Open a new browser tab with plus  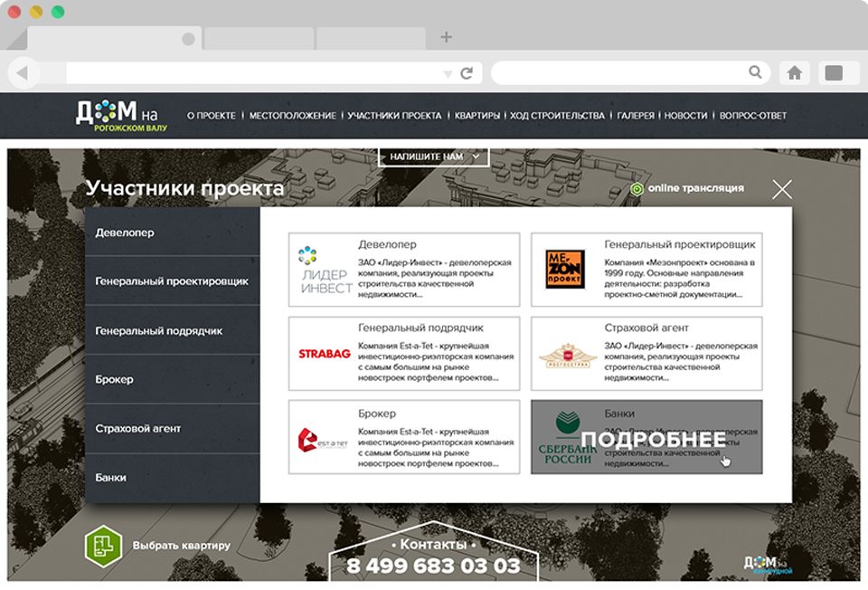[446, 37]
